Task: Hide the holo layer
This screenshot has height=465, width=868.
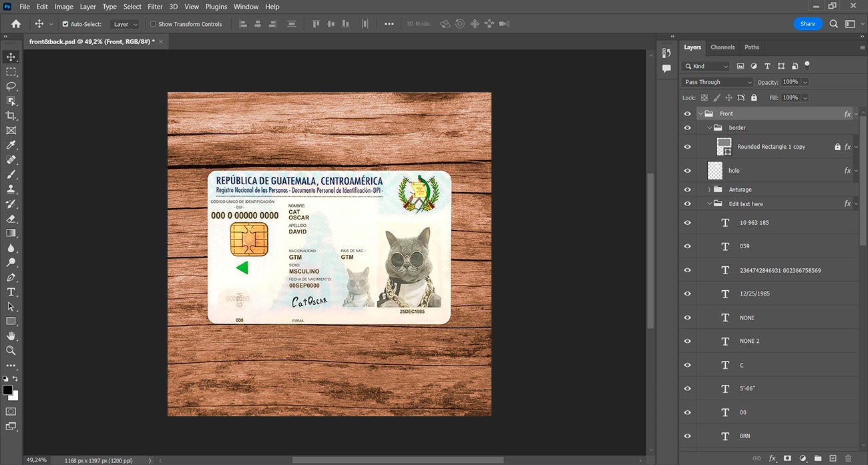Action: pos(688,171)
